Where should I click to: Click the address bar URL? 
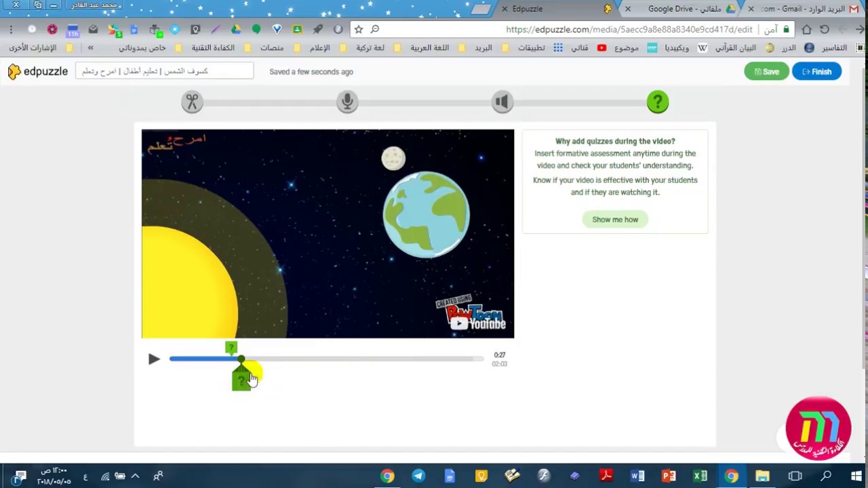coord(629,29)
